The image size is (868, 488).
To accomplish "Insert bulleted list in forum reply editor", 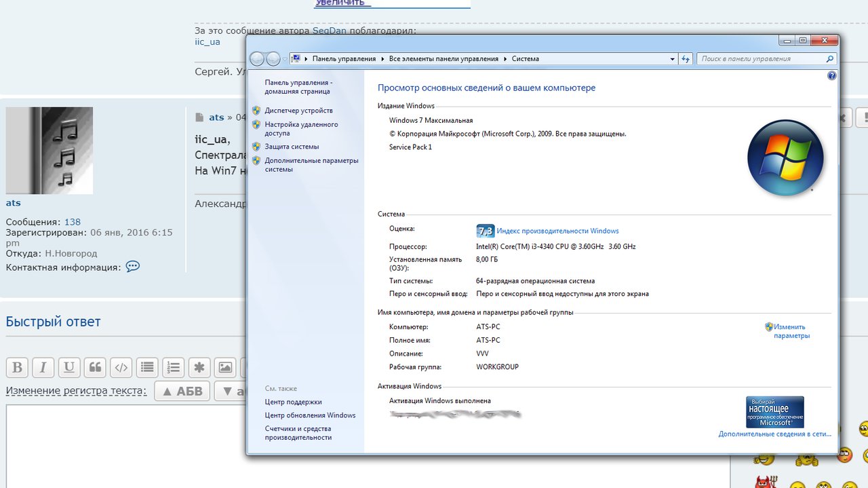I will click(147, 368).
